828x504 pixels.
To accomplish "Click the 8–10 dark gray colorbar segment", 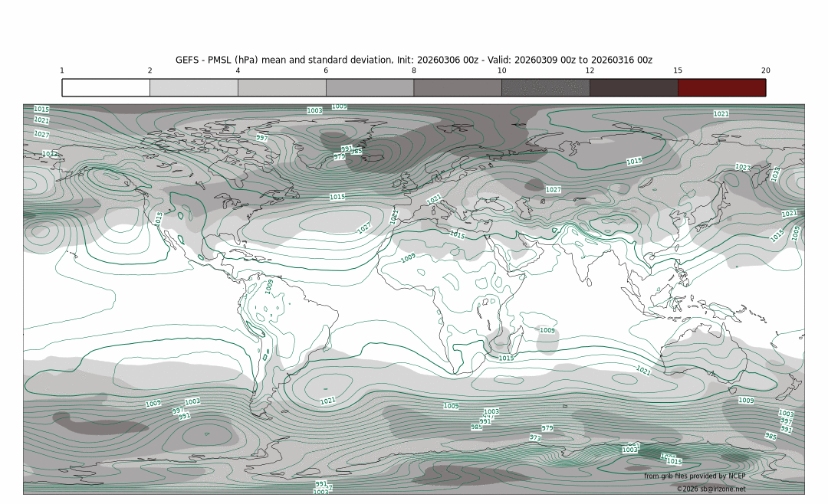I will click(458, 87).
